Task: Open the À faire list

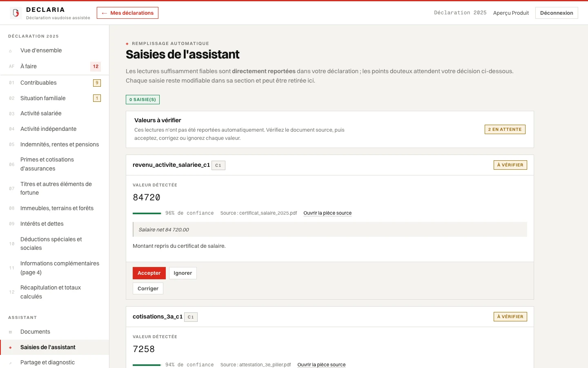Action: pyautogui.click(x=55, y=66)
